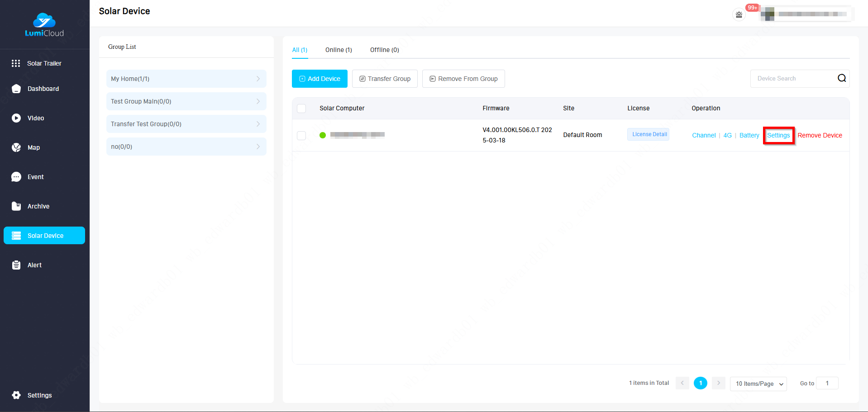868x412 pixels.
Task: Open the Video play icon
Action: (x=16, y=118)
